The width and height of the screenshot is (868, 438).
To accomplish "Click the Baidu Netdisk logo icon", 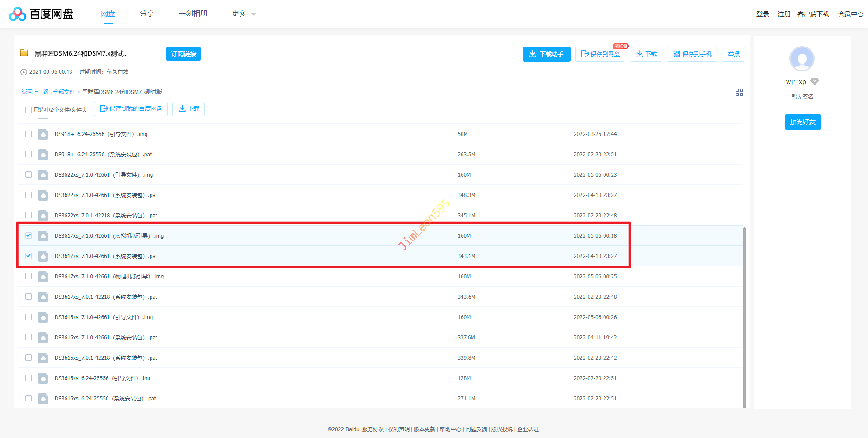I will 18,14.
